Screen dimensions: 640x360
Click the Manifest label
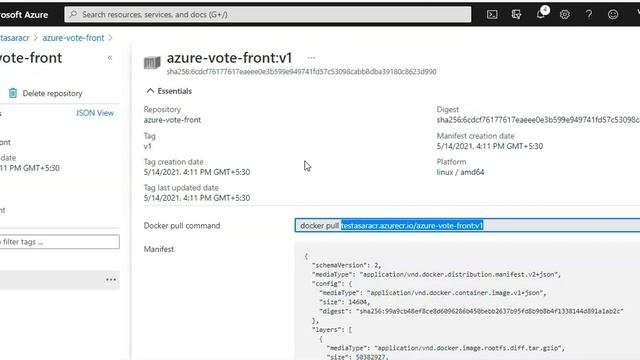click(159, 249)
